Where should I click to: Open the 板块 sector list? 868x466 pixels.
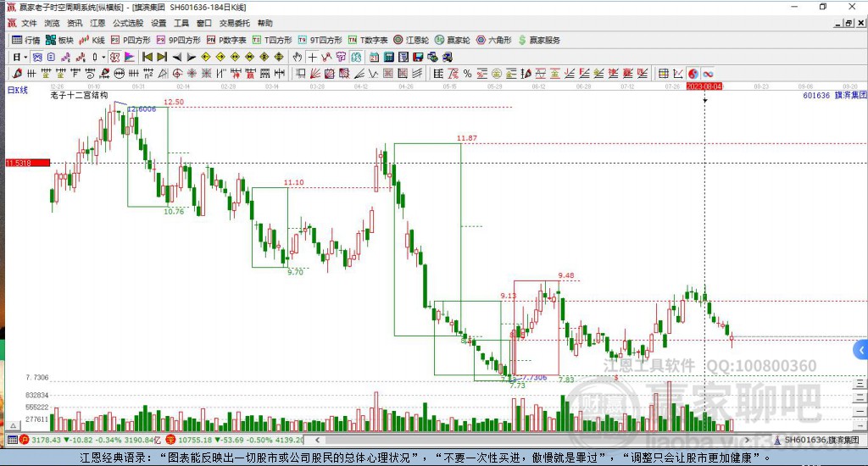[x=59, y=40]
